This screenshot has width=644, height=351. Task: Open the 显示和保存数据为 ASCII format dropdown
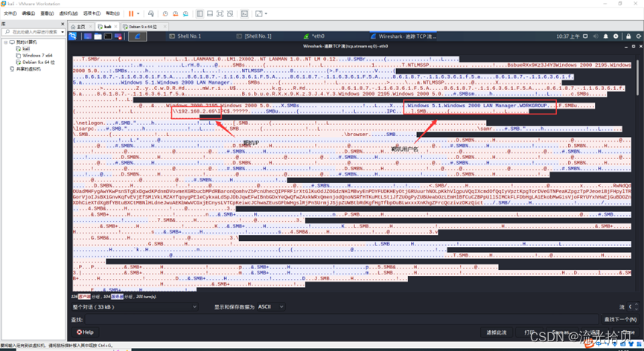271,306
